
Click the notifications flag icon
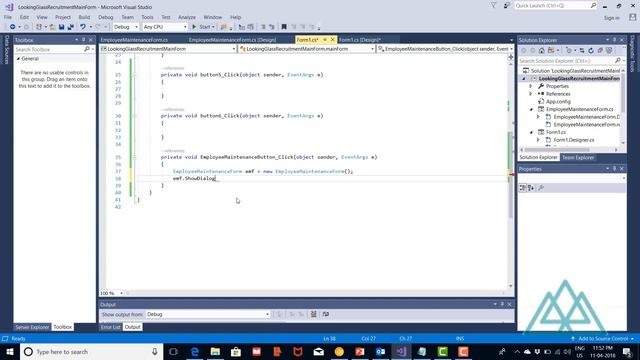[493, 6]
